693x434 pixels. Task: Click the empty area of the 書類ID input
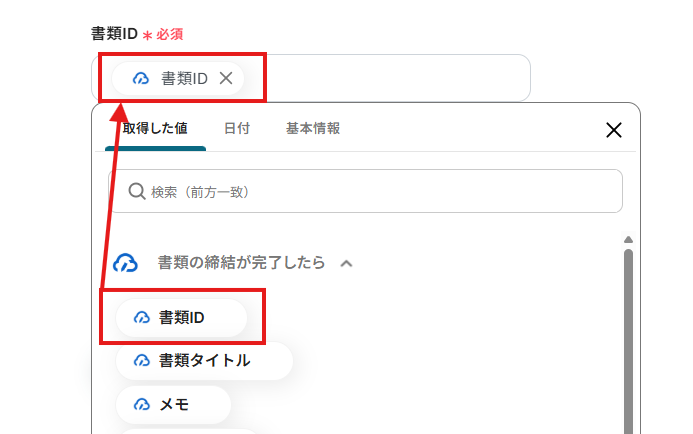coord(390,78)
